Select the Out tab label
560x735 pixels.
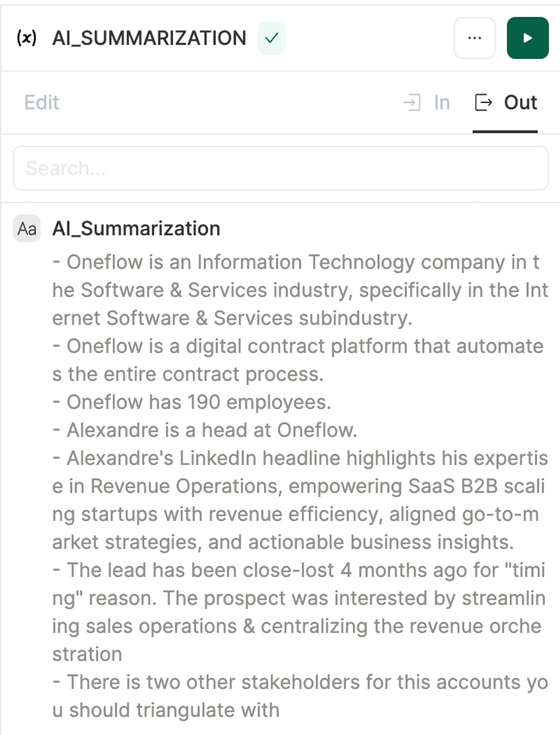pos(520,102)
